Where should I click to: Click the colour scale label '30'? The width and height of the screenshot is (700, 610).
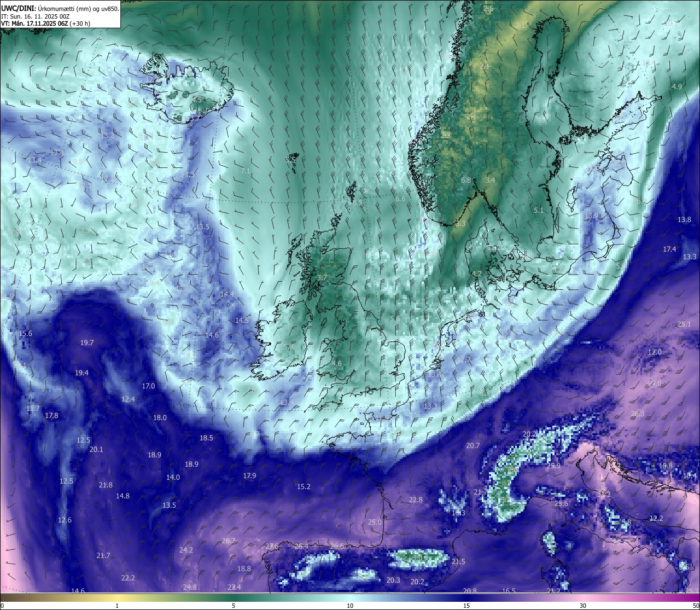coord(583,606)
